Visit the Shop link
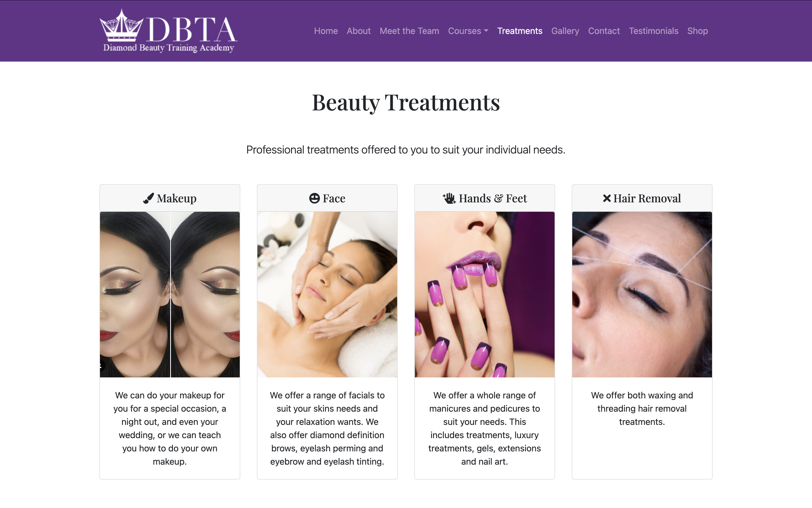Viewport: 812px width, 508px height. tap(697, 31)
